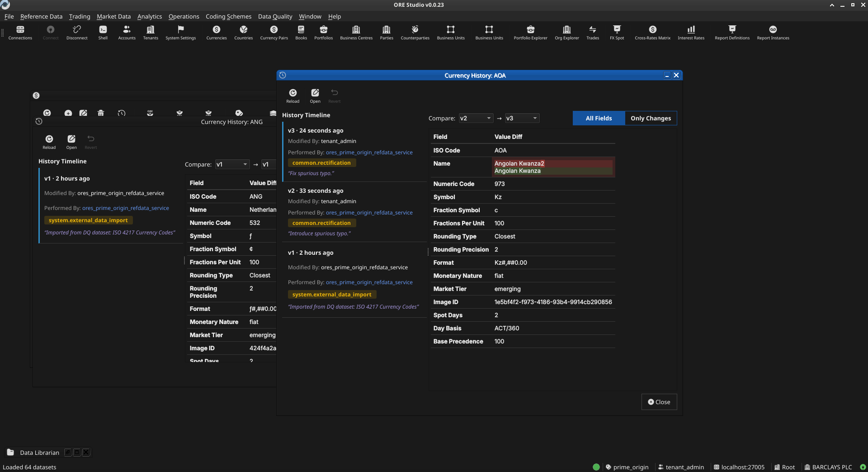The height and width of the screenshot is (472, 868).
Task: Open Cross-Rates Matrix from the toolbar
Action: pyautogui.click(x=653, y=33)
